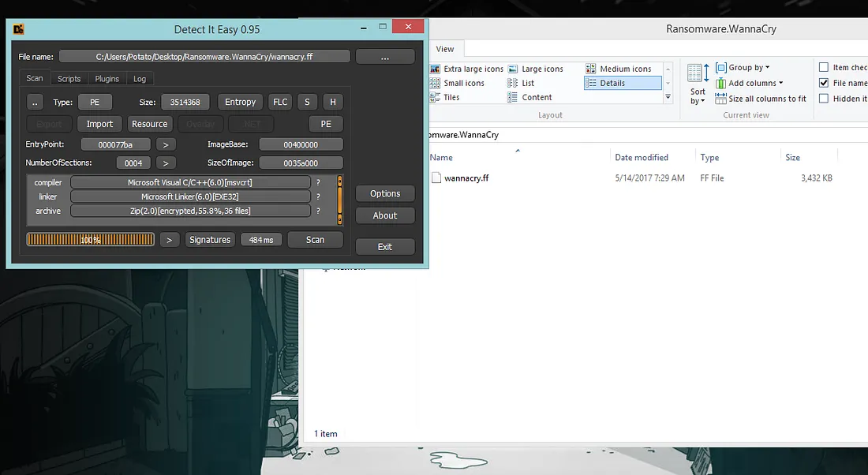
Task: Open Add columns dropdown
Action: [750, 83]
